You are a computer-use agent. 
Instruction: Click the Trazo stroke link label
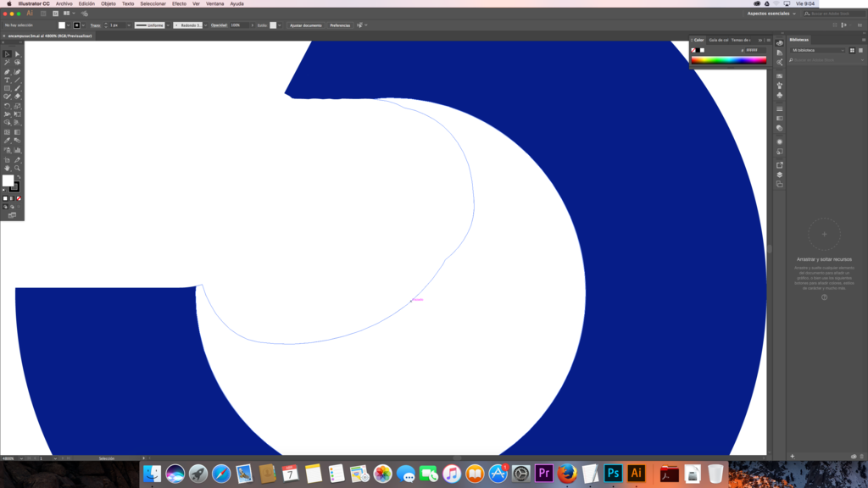pos(95,25)
